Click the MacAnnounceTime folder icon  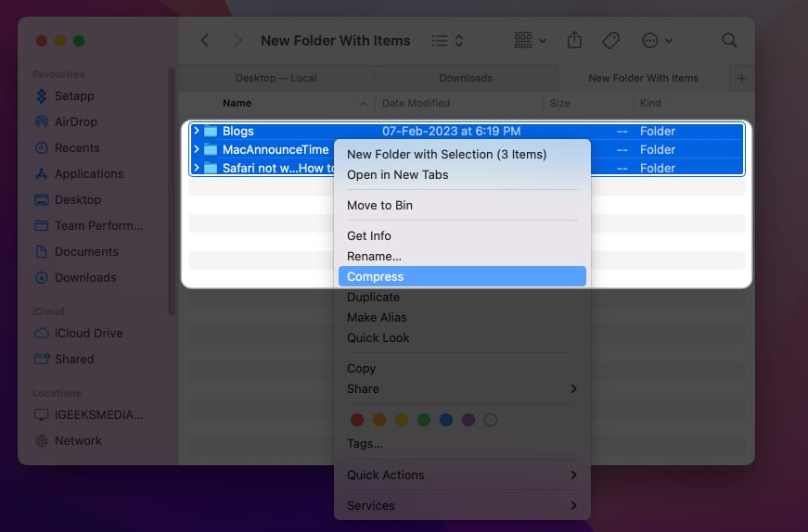(x=211, y=150)
